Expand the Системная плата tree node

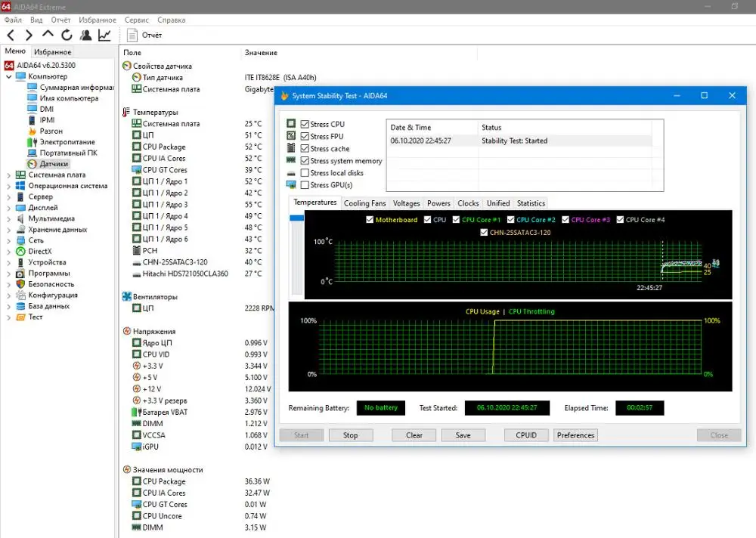tap(8, 175)
